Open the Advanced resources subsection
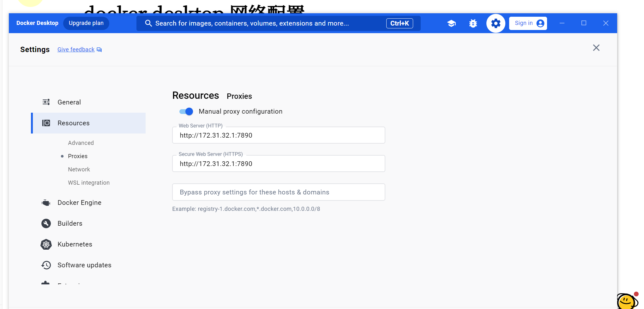 81,143
